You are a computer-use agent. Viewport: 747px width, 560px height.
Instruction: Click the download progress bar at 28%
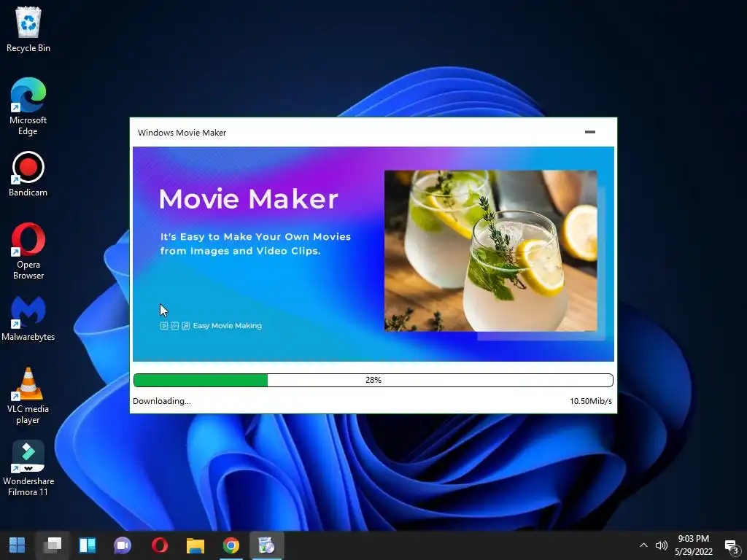point(373,380)
